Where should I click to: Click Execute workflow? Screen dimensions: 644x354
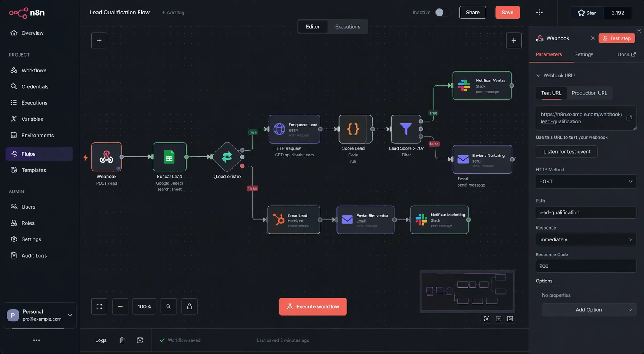(x=313, y=306)
